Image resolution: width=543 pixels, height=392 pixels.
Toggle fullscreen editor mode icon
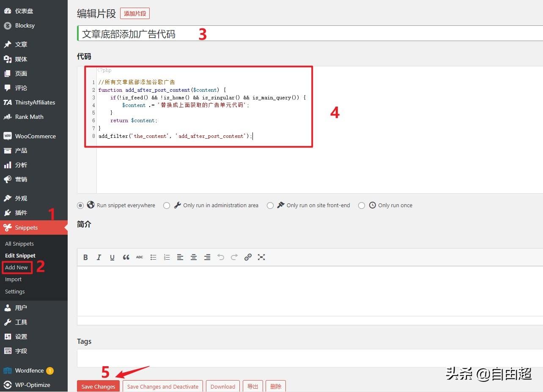coord(261,257)
